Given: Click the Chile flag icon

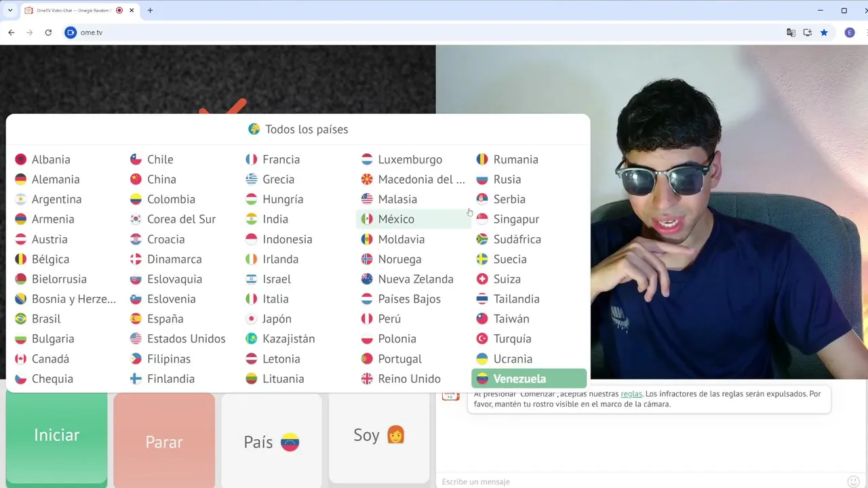Looking at the screenshot, I should 136,159.
